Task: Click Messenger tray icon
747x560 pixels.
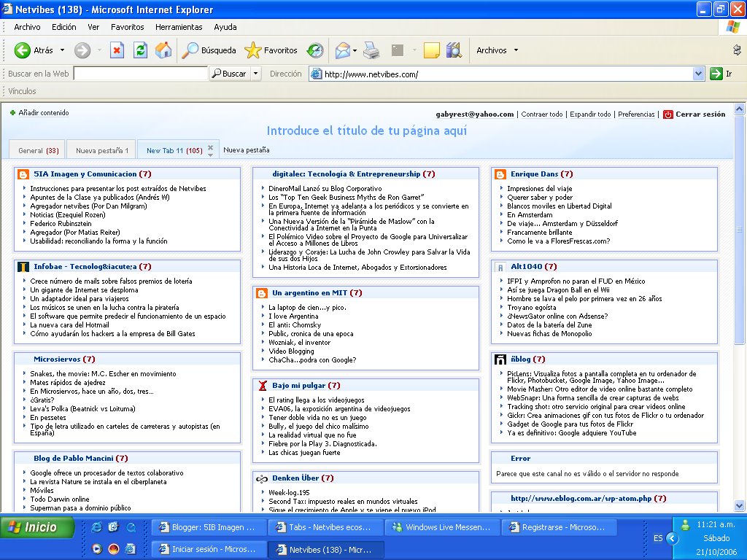Action: [685, 525]
